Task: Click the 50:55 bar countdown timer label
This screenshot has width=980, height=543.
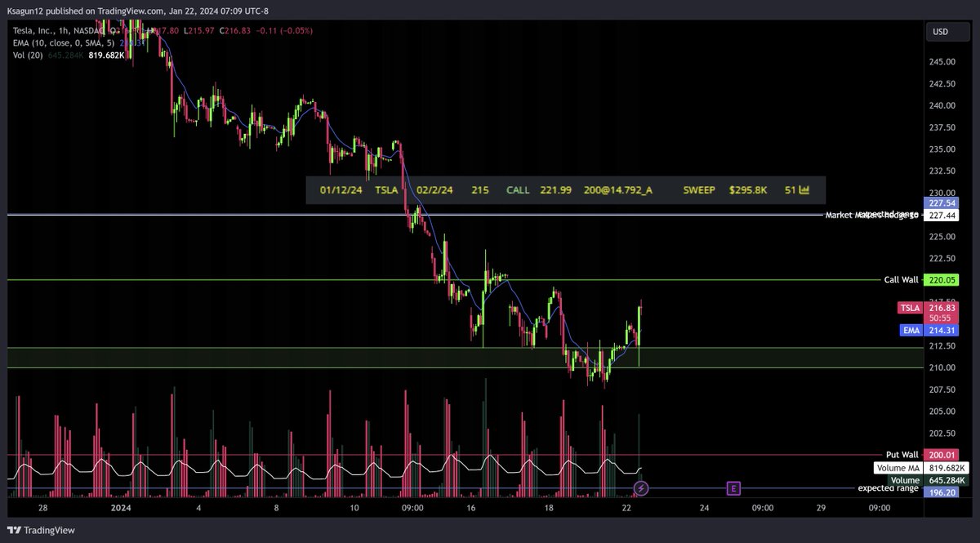Action: click(941, 318)
